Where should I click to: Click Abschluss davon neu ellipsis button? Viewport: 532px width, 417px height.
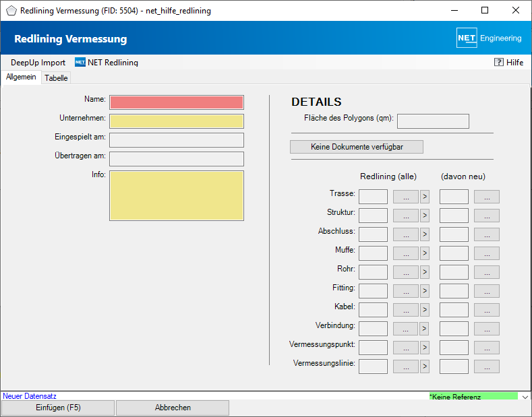[487, 234]
